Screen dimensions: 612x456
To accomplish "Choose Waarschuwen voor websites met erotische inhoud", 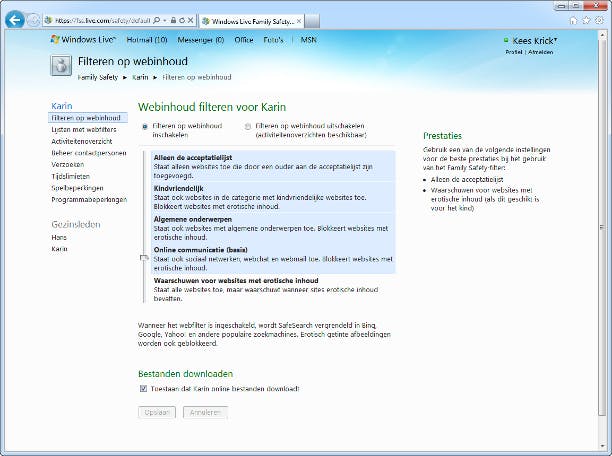I will (x=273, y=289).
